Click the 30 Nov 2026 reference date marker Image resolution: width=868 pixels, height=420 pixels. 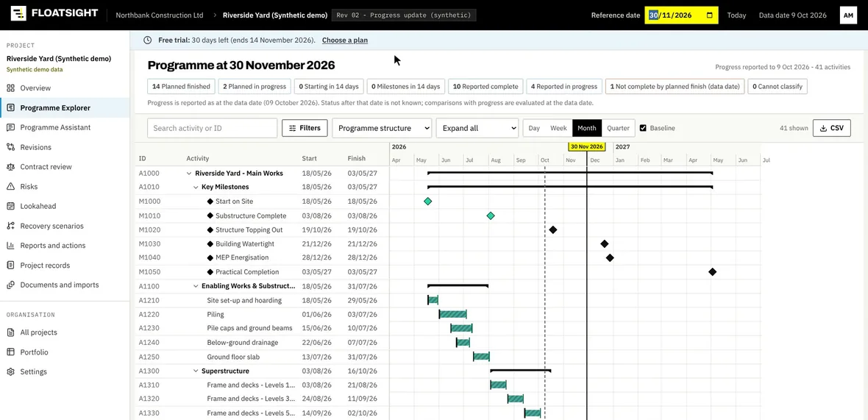587,146
